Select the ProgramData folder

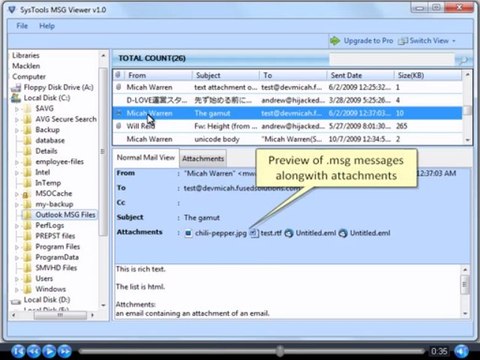tap(57, 257)
